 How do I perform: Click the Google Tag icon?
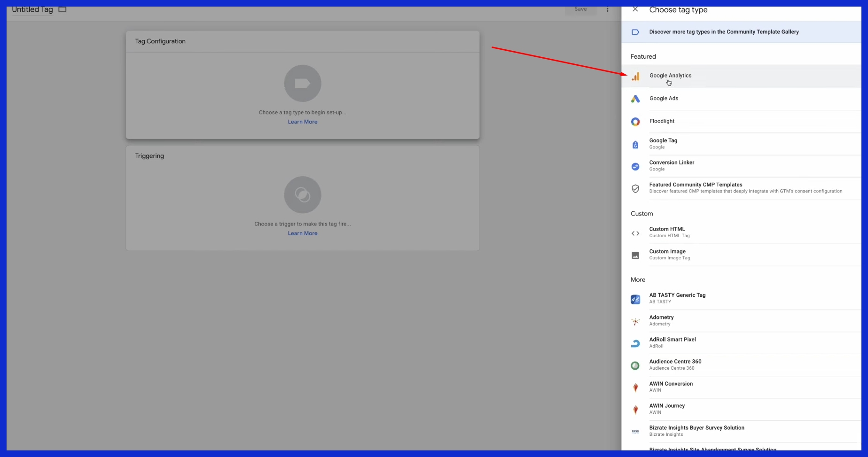click(635, 145)
